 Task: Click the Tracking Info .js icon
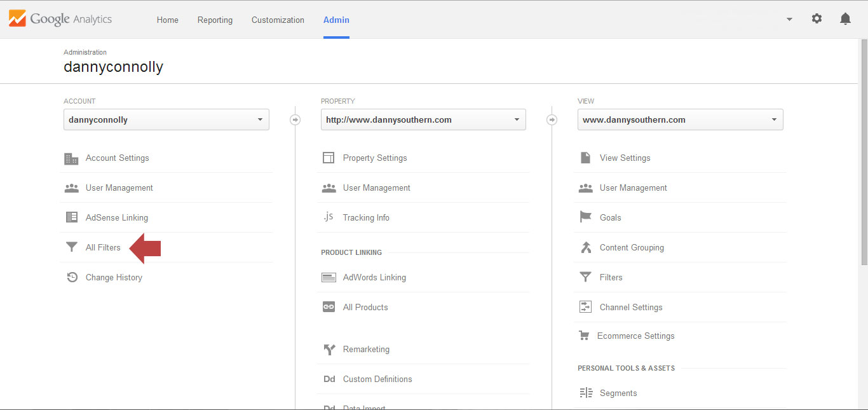(328, 217)
